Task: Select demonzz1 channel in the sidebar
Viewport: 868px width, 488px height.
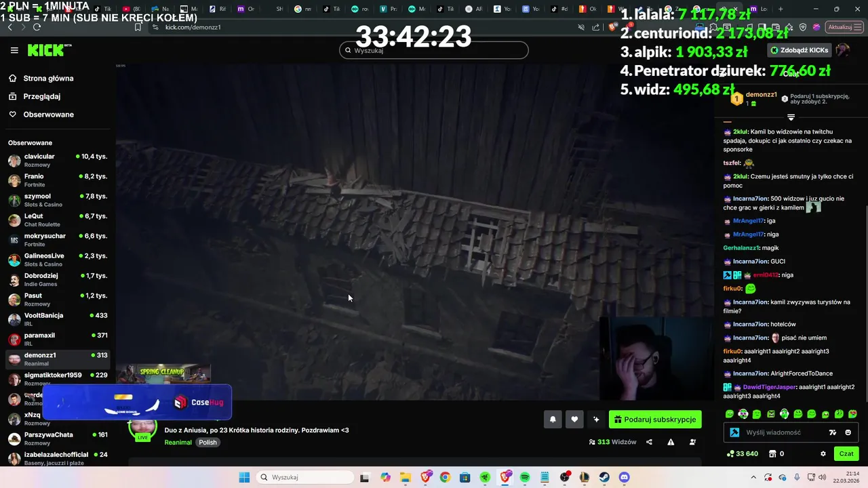Action: pyautogui.click(x=58, y=359)
